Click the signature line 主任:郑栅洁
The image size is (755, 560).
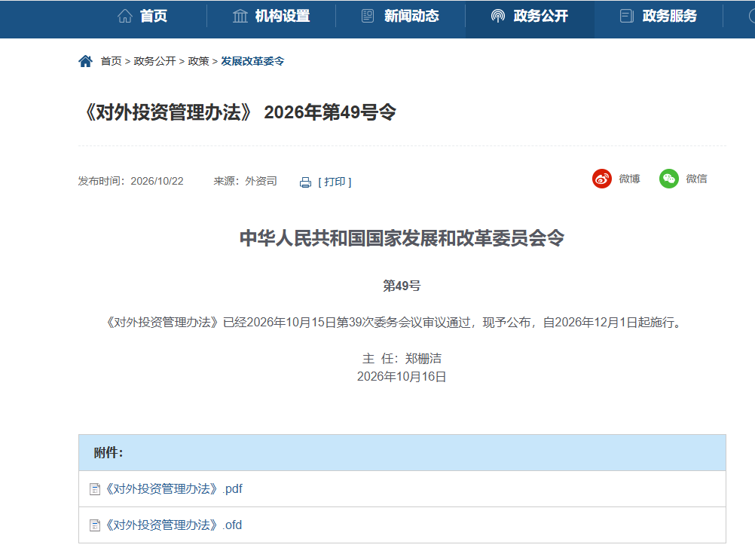[402, 358]
